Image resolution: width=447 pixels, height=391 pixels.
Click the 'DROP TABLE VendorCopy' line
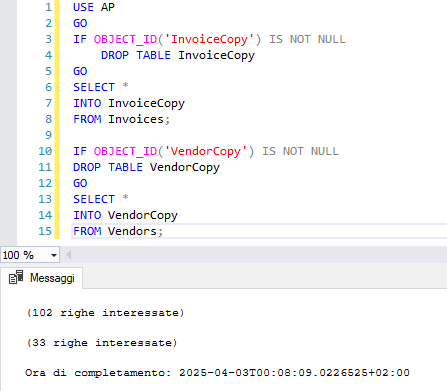pyautogui.click(x=146, y=167)
